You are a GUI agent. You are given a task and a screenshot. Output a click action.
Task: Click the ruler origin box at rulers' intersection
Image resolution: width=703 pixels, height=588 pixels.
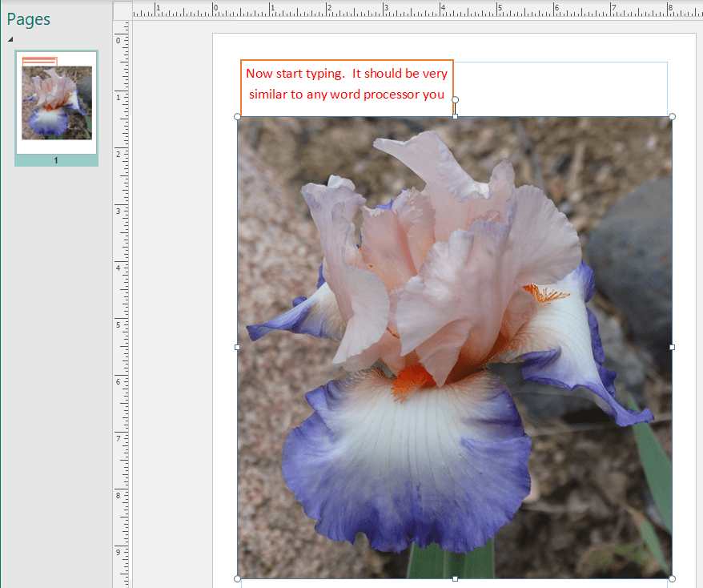(123, 10)
